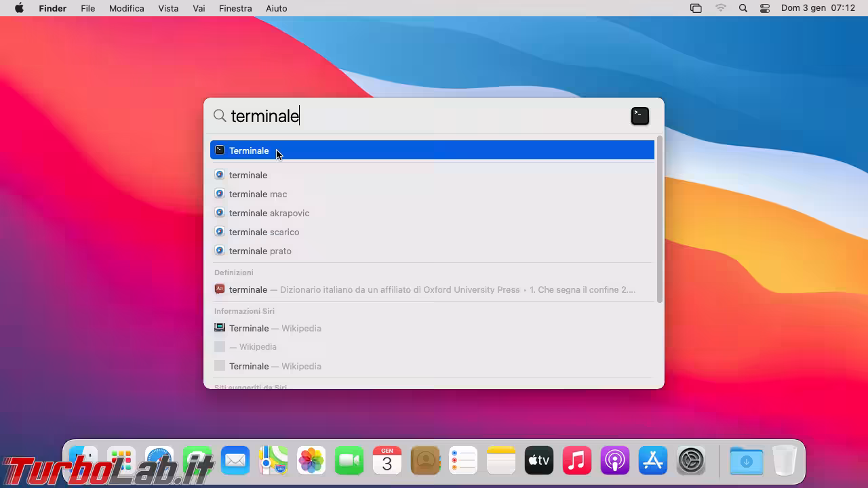Open the Oxford dictionary definition of terminale
Viewport: 868px width, 488px height.
tap(431, 289)
